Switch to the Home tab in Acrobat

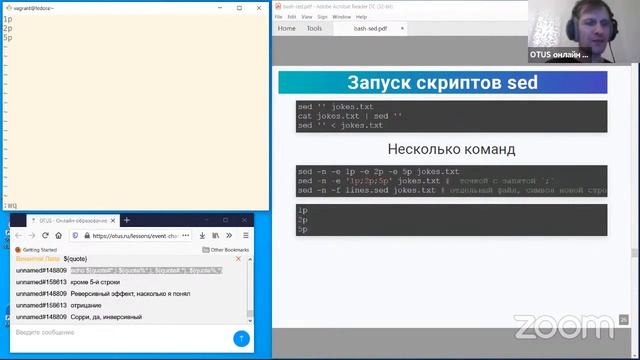point(287,29)
